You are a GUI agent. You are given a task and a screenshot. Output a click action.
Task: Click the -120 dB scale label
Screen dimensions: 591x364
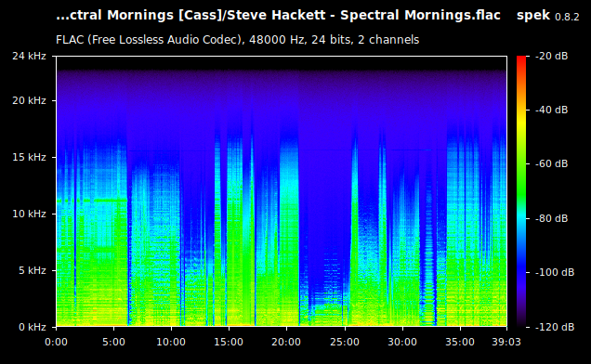[555, 327]
